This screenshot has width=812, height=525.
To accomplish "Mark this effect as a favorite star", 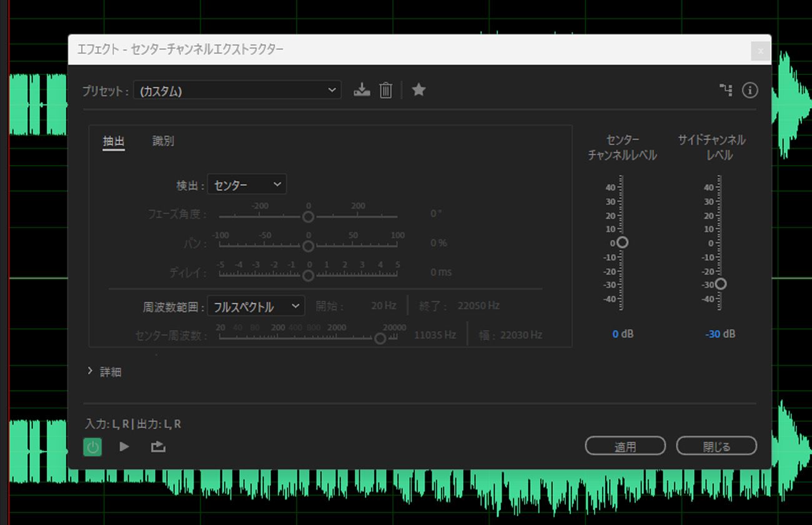I will 418,89.
